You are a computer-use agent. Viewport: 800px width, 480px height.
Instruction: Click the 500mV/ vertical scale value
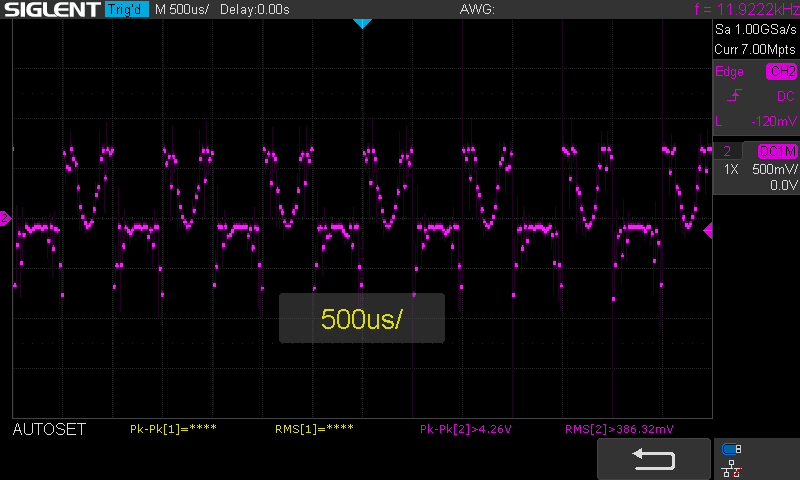(x=774, y=169)
